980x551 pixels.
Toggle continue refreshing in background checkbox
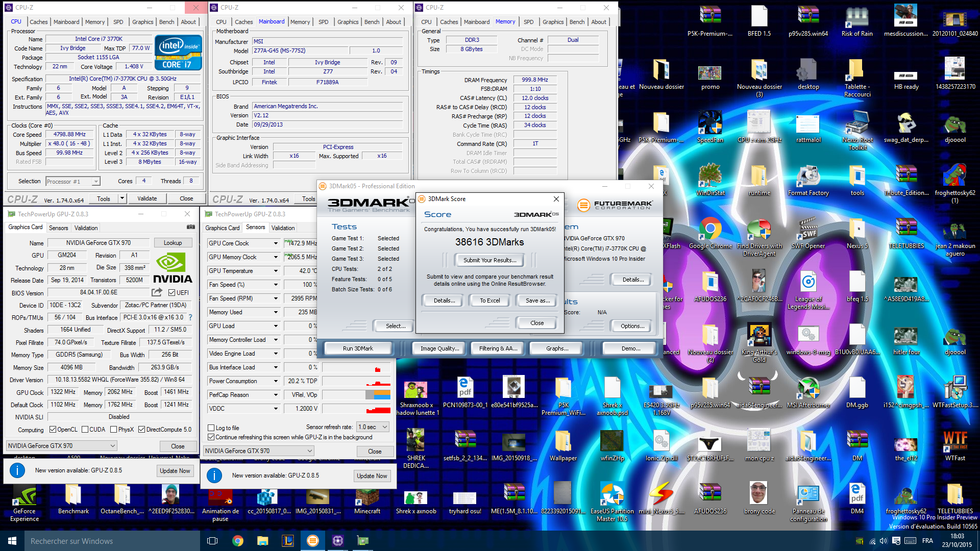(211, 437)
